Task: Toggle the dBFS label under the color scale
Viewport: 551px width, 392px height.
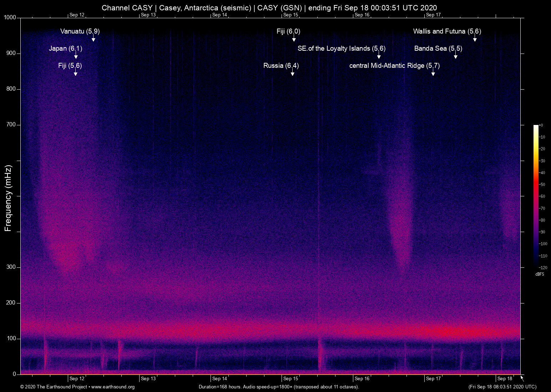Action: click(540, 274)
